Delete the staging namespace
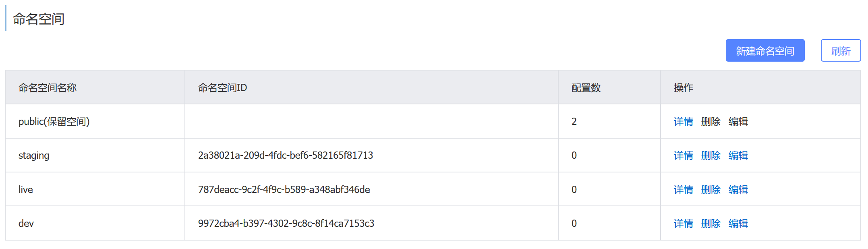Screen dimensions: 868x249 pos(711,155)
